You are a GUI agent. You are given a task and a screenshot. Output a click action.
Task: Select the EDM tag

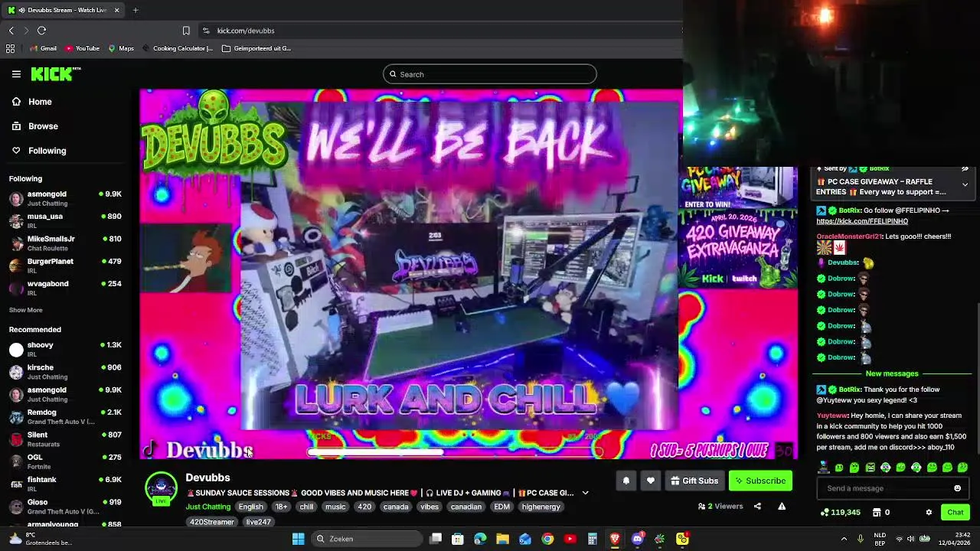click(501, 507)
